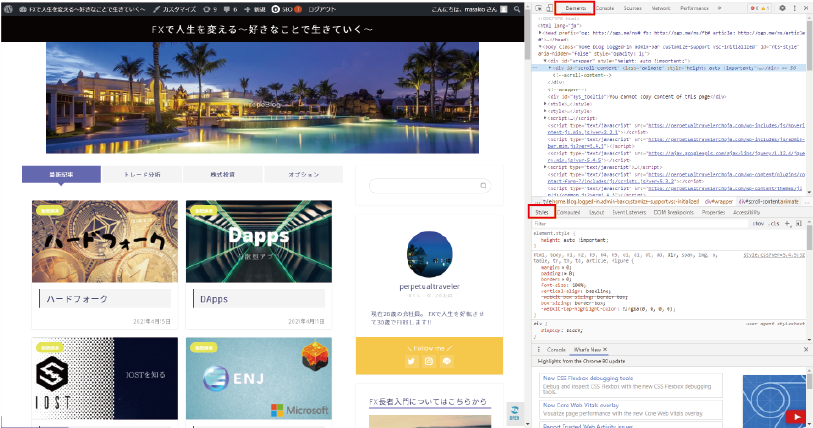The width and height of the screenshot is (813, 428).
Task: Toggle DevTools device toolbar icon
Action: tap(550, 8)
